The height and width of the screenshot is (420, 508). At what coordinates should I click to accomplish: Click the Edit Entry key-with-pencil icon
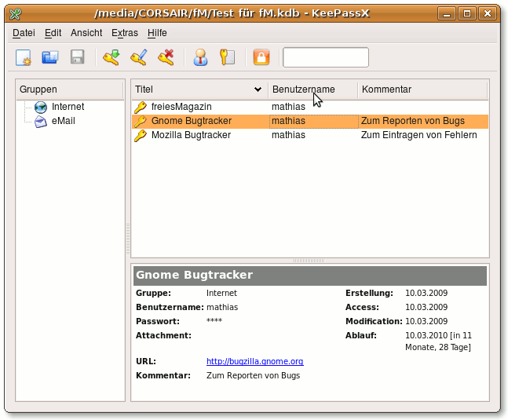139,57
